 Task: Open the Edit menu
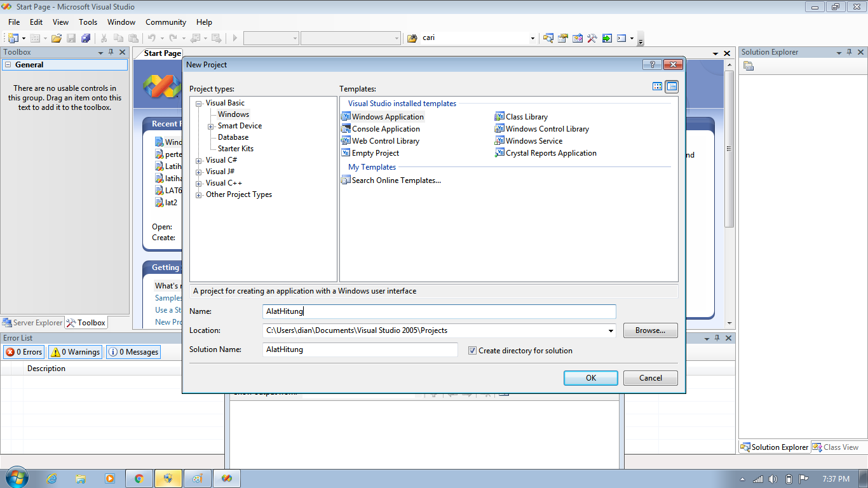(36, 22)
